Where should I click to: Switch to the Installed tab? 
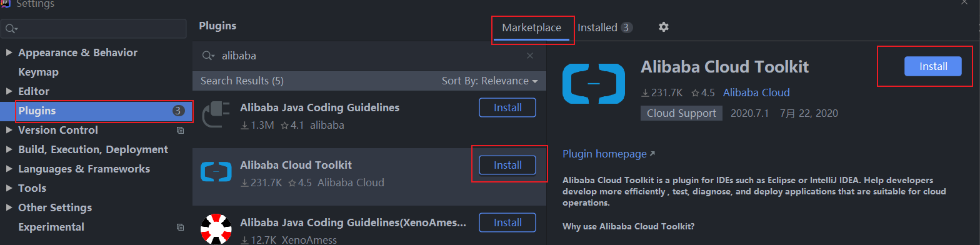pos(604,27)
